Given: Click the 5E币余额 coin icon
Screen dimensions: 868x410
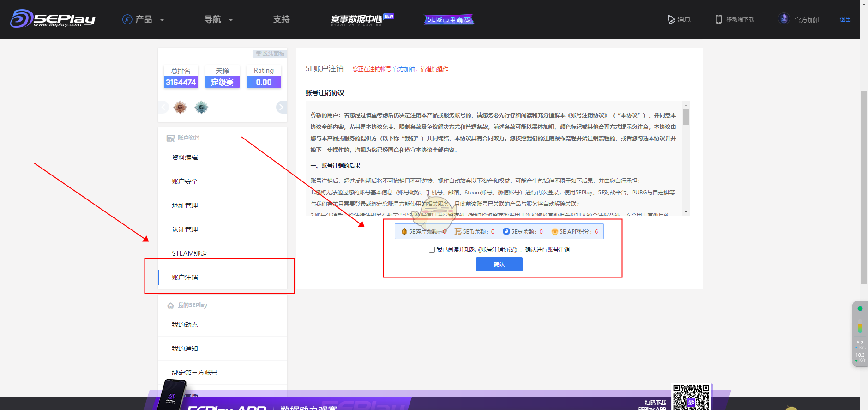Looking at the screenshot, I should (458, 231).
